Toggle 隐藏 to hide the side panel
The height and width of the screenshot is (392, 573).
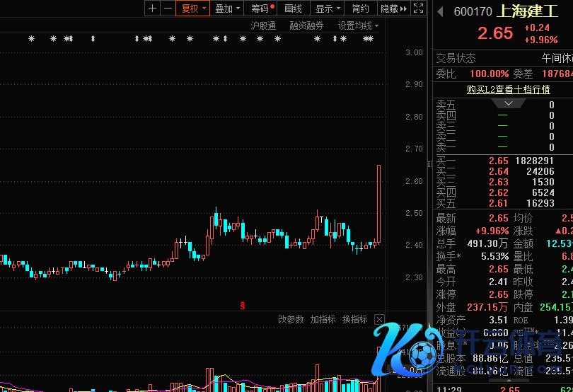click(x=393, y=8)
